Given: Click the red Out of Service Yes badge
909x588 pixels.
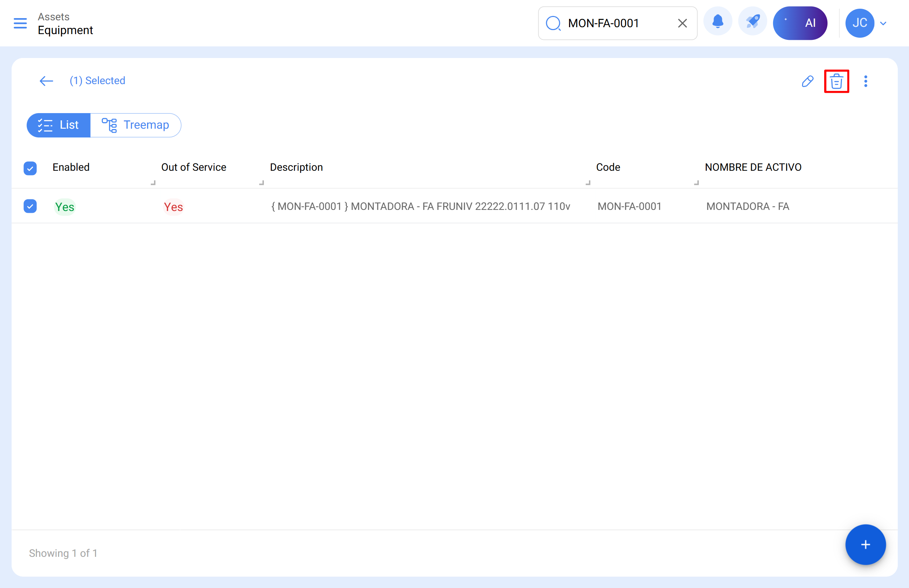Looking at the screenshot, I should coord(173,207).
